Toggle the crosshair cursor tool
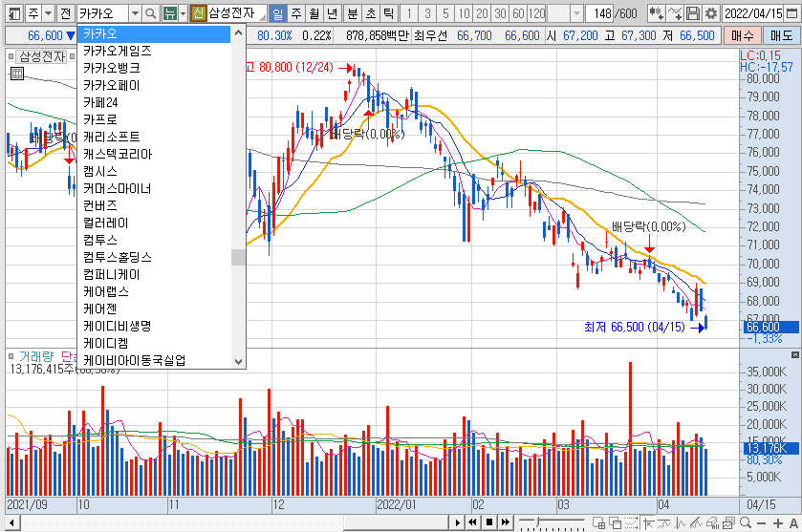The width and height of the screenshot is (802, 532). (x=648, y=522)
